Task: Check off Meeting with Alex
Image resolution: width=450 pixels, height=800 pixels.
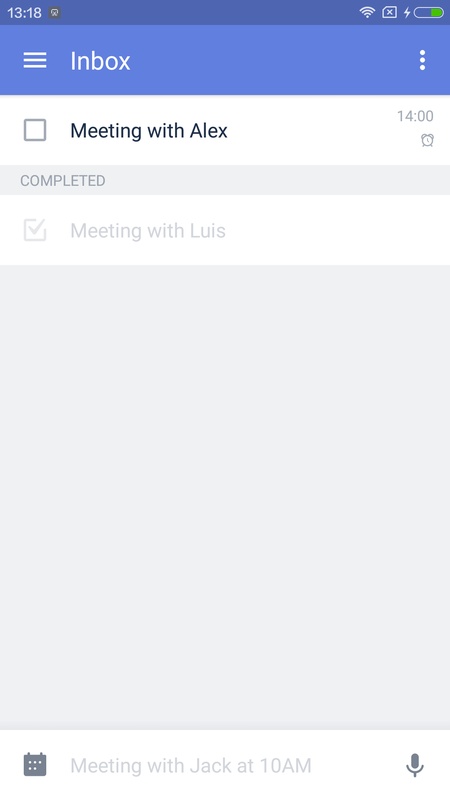Action: [x=35, y=130]
